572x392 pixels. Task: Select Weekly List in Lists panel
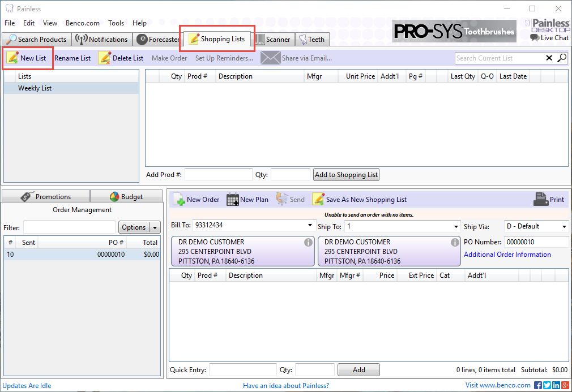click(35, 88)
